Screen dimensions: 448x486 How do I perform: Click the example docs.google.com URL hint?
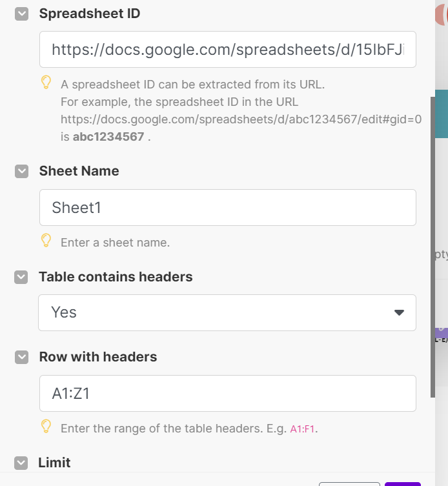pyautogui.click(x=241, y=119)
